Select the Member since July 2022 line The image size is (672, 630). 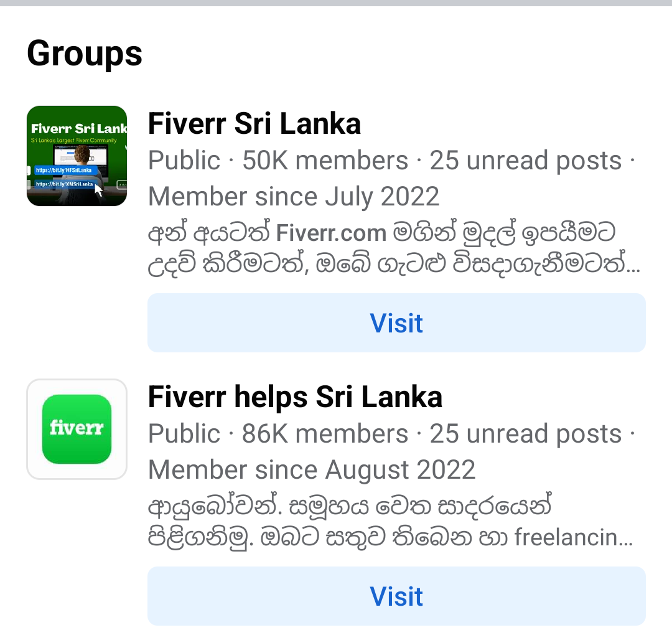tap(294, 197)
